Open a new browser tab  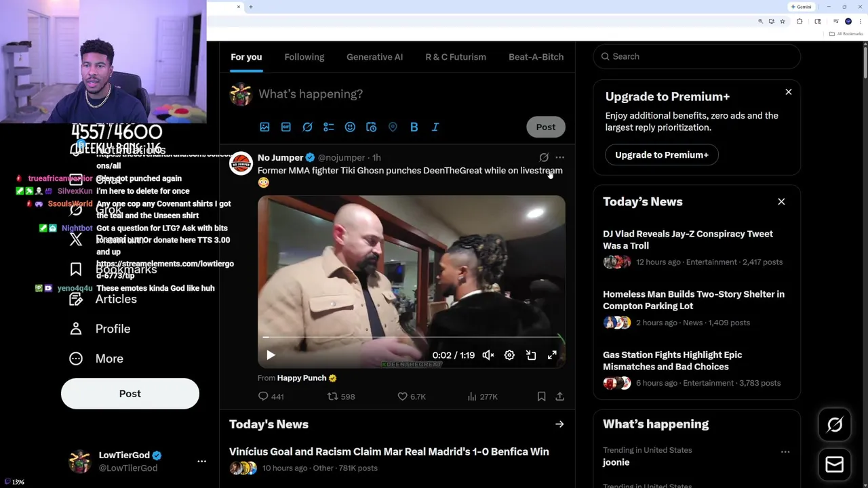click(251, 7)
